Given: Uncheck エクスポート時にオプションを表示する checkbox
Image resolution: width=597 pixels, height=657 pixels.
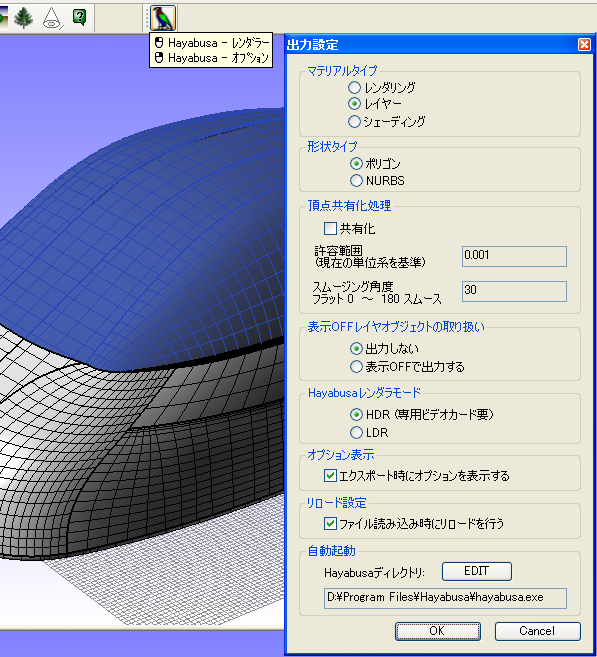Looking at the screenshot, I should (x=330, y=476).
